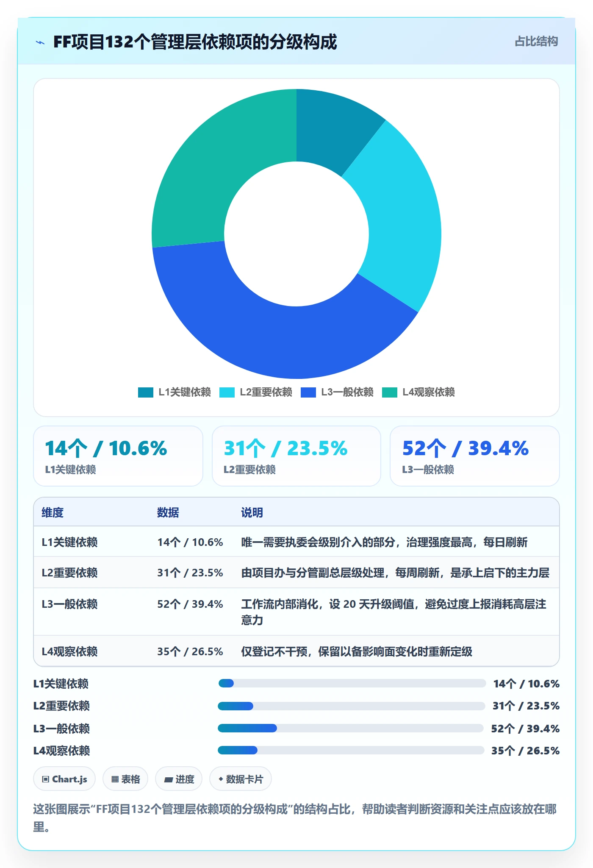Click the description starting 工作流内部消化
The width and height of the screenshot is (593, 868).
point(394,612)
